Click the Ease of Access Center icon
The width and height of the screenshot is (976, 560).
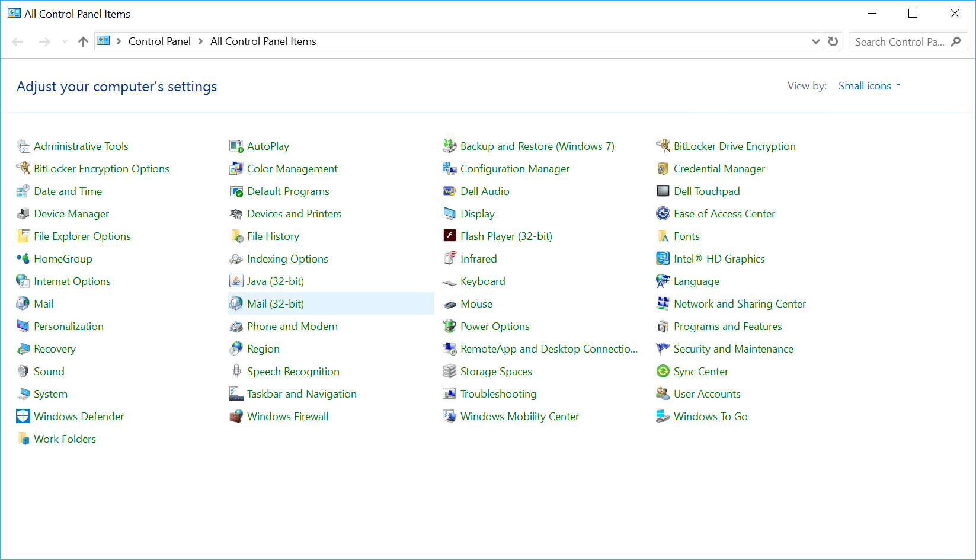pyautogui.click(x=663, y=214)
